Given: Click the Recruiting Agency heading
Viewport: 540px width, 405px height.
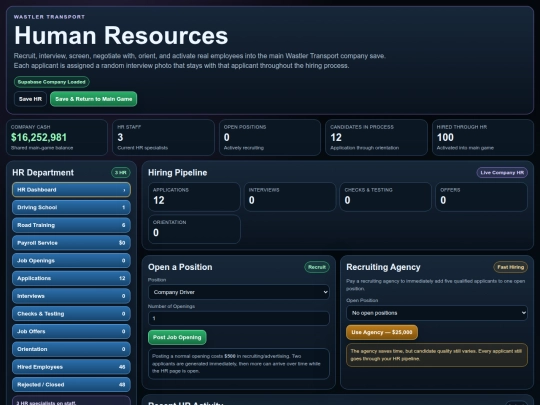Looking at the screenshot, I should [x=383, y=267].
